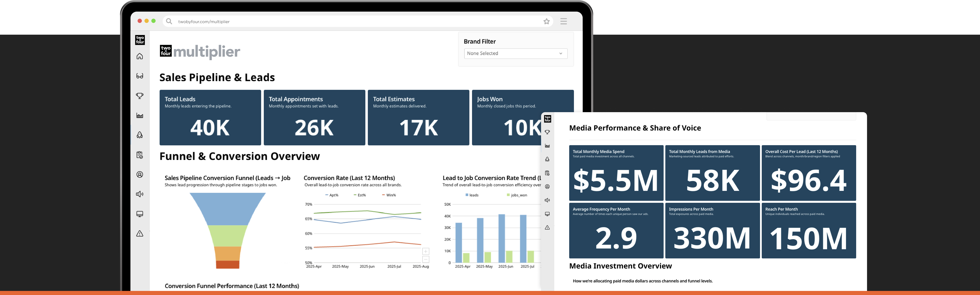Select the megaphone icon in left sidebar
980x295 pixels.
[x=140, y=194]
